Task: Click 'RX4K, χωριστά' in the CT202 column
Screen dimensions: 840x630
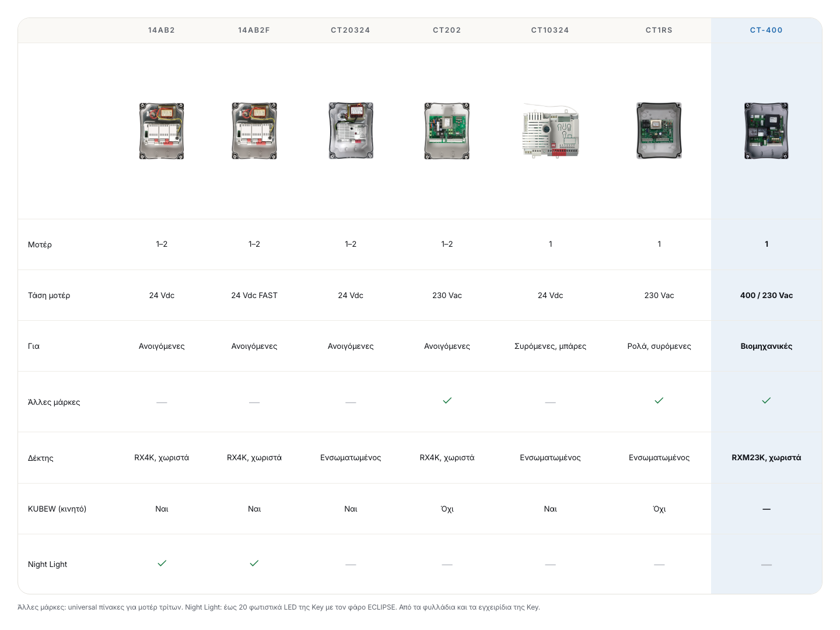Action: point(447,457)
